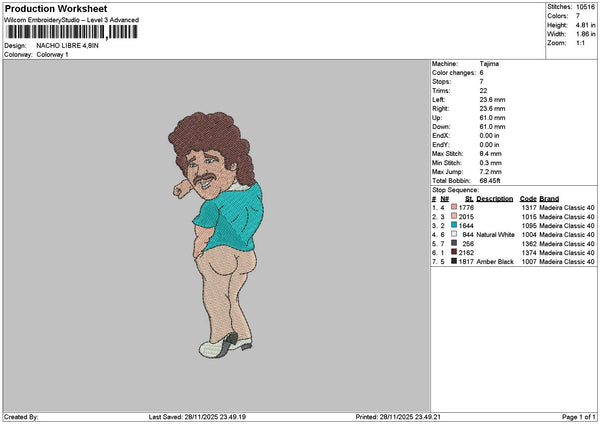This screenshot has width=600, height=424.
Task: Click code '1095' in the third row
Action: point(529,226)
